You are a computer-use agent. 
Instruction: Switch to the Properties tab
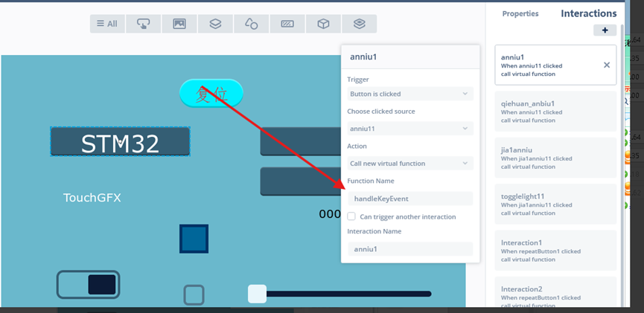(520, 13)
